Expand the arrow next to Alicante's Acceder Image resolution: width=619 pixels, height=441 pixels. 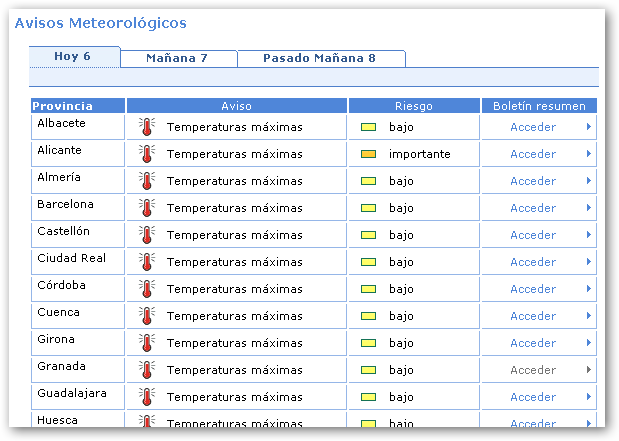[589, 154]
